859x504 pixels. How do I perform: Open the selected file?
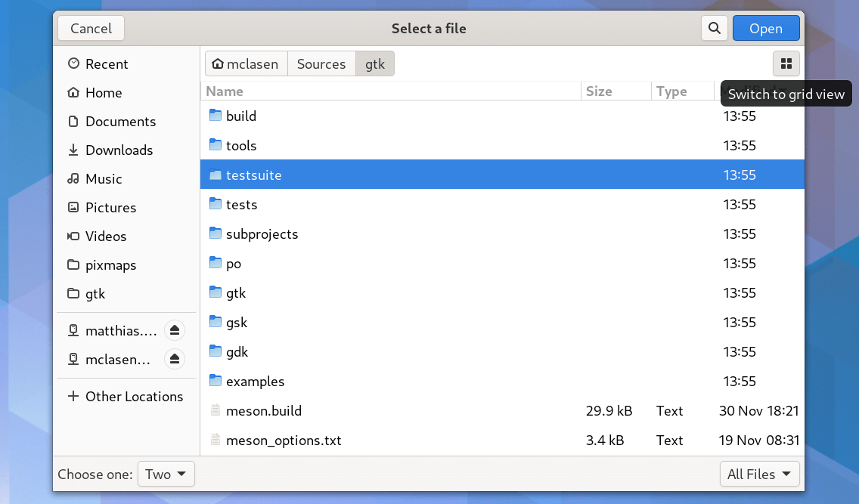tap(766, 28)
